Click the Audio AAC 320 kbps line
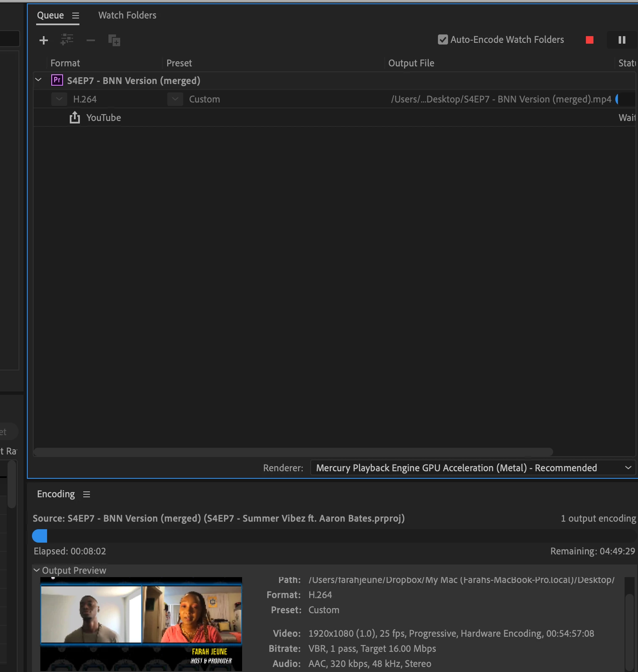 [x=352, y=664]
